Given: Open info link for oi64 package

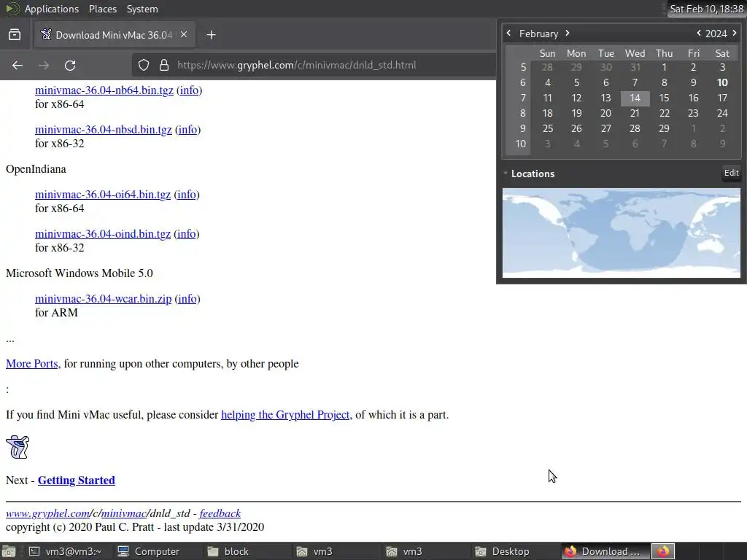Looking at the screenshot, I should pos(186,194).
